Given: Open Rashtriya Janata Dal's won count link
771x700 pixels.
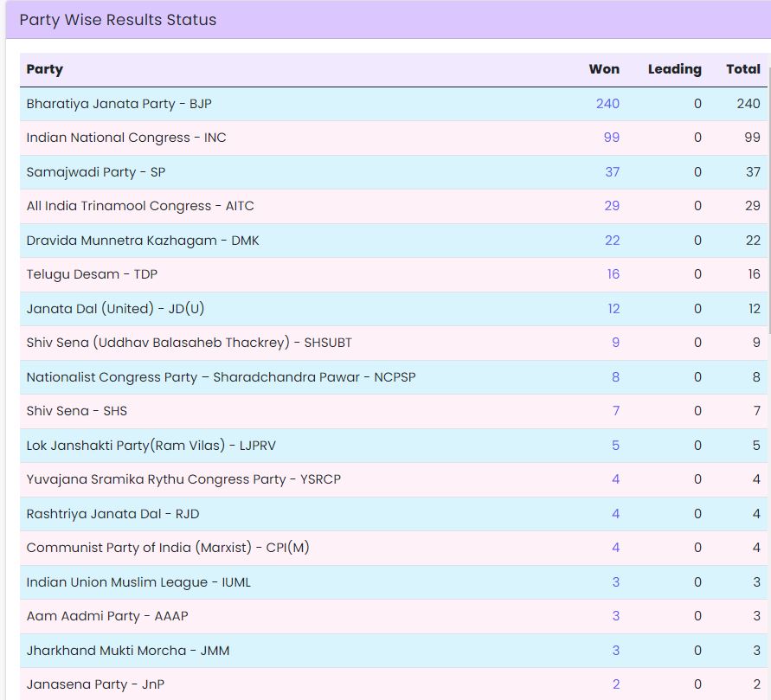Looking at the screenshot, I should [615, 514].
